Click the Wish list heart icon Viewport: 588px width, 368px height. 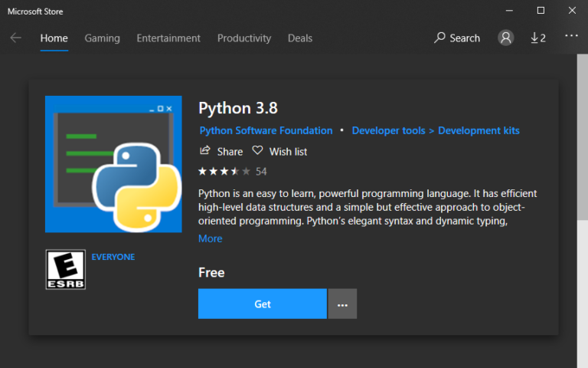pos(258,151)
